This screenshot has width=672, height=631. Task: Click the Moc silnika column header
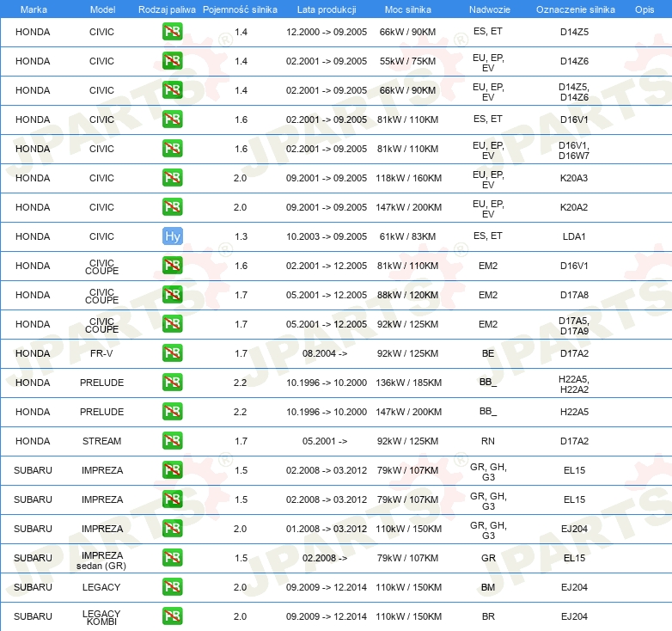[408, 9]
